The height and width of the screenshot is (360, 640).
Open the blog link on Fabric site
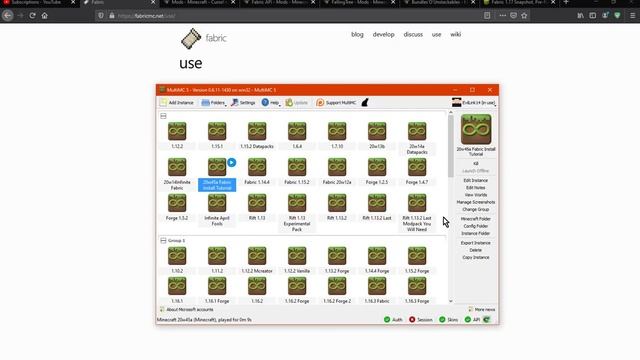(x=357, y=34)
